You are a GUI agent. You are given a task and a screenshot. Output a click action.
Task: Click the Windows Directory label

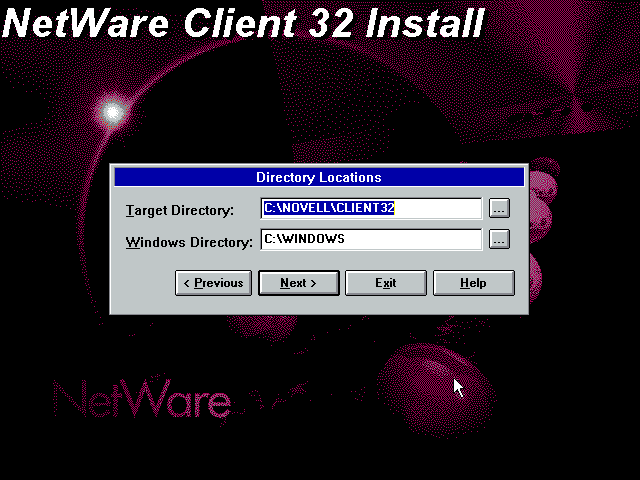pos(189,242)
